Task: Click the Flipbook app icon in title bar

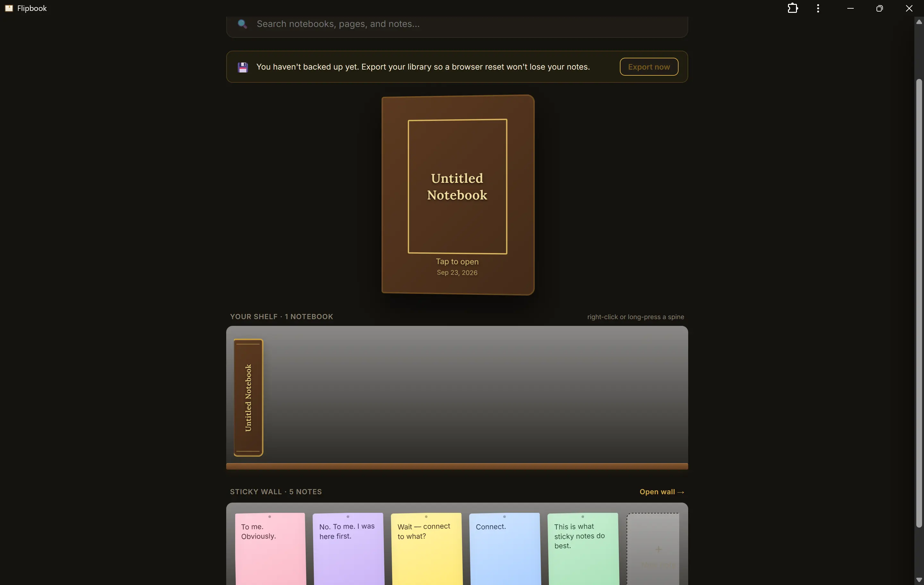Action: point(9,8)
